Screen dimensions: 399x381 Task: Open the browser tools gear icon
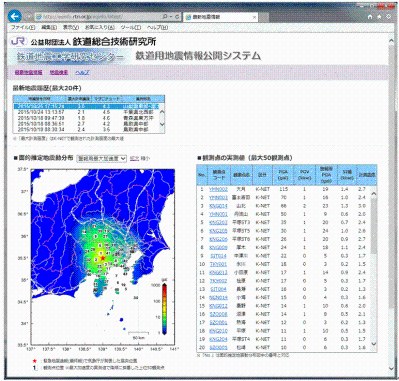pyautogui.click(x=389, y=16)
